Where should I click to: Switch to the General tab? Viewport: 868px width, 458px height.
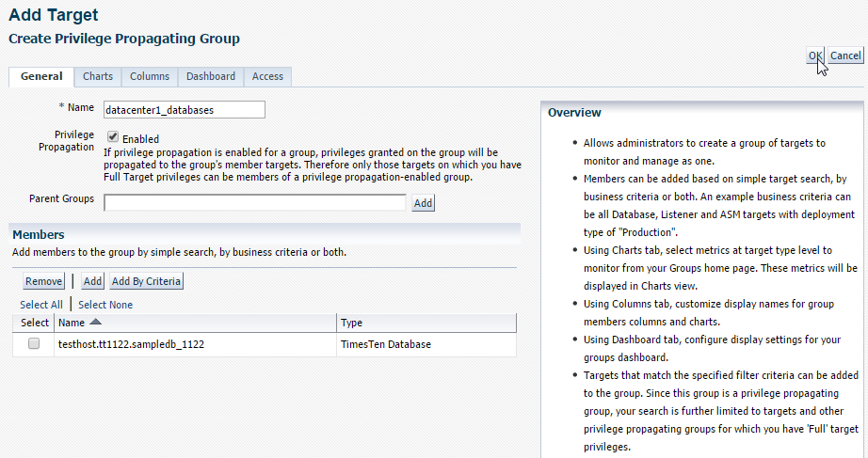point(41,77)
